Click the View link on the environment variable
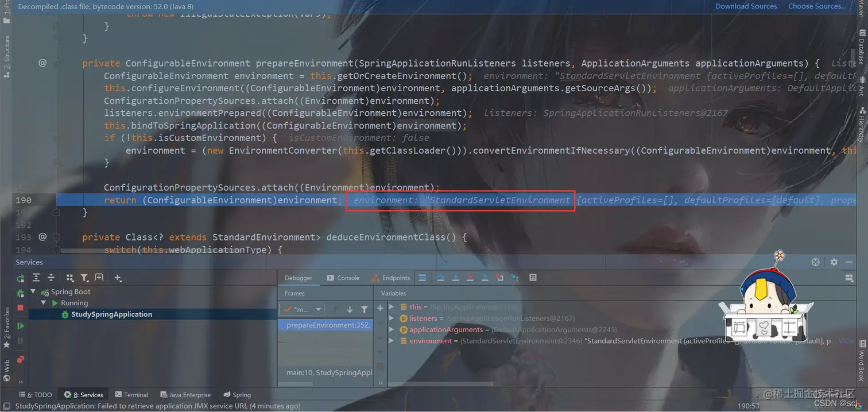Screen dimensions: 868x412 click(x=846, y=341)
